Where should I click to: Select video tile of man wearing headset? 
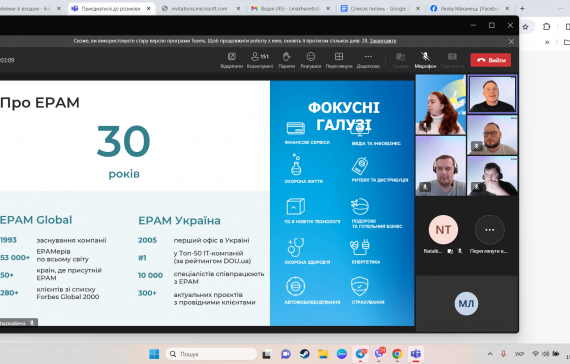click(x=441, y=166)
